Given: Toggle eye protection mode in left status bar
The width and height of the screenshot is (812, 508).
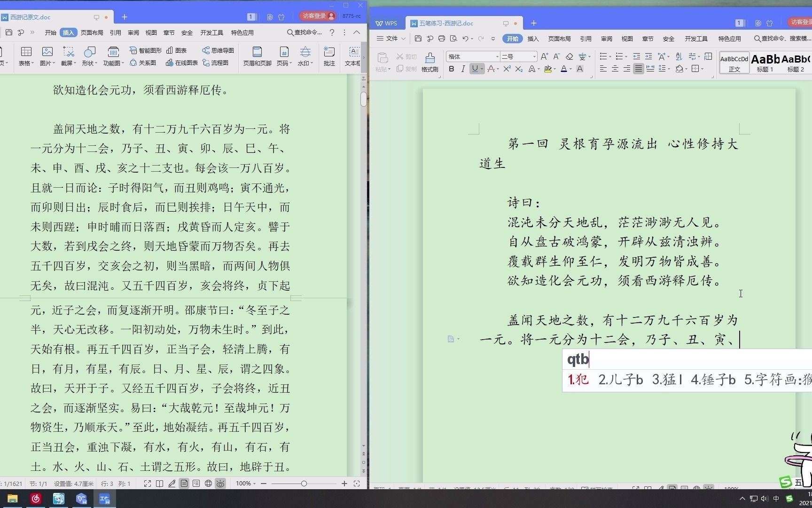Looking at the screenshot, I should [x=220, y=484].
